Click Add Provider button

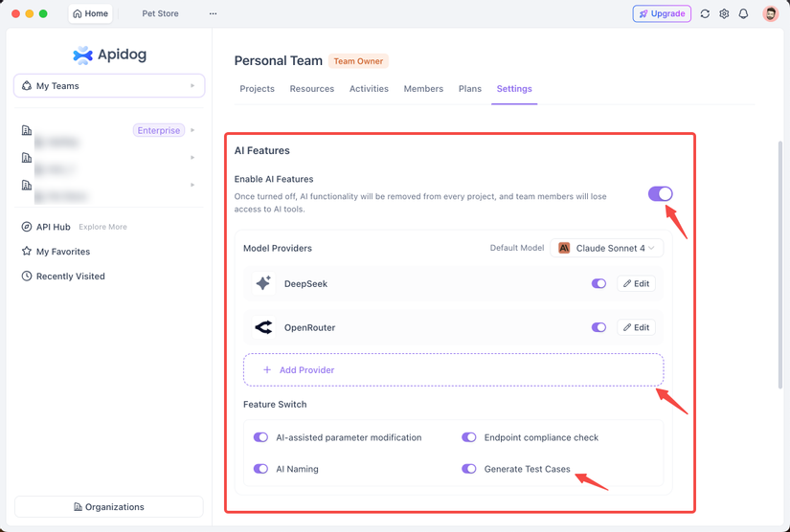[454, 370]
